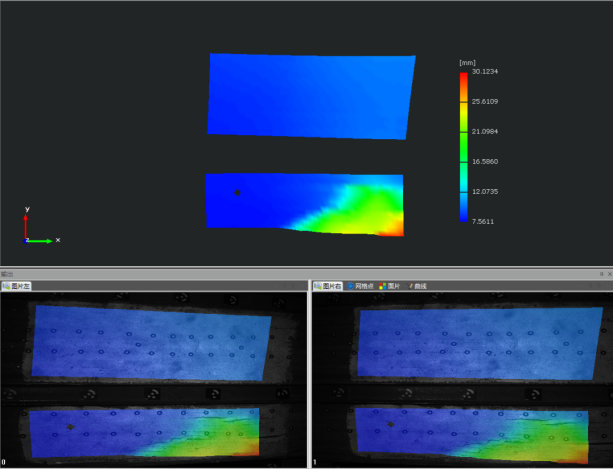This screenshot has width=613, height=469.
Task: Click the red Y axis arrow on gizmo
Action: [x=26, y=219]
